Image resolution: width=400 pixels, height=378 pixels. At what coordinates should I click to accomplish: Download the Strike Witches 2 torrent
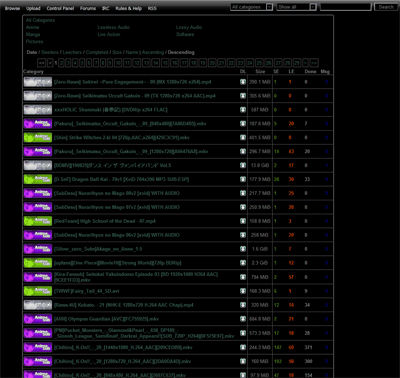(243, 138)
